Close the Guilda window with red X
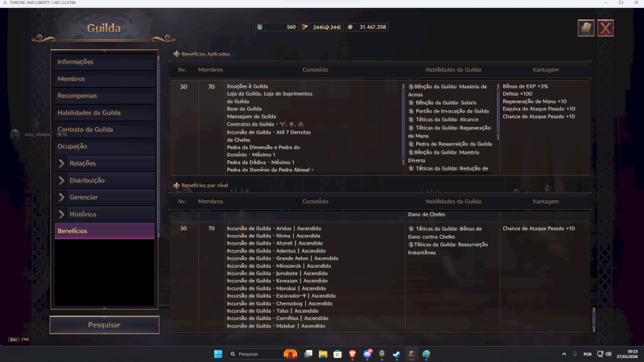Viewport: 644px width, 362px height. pyautogui.click(x=605, y=28)
